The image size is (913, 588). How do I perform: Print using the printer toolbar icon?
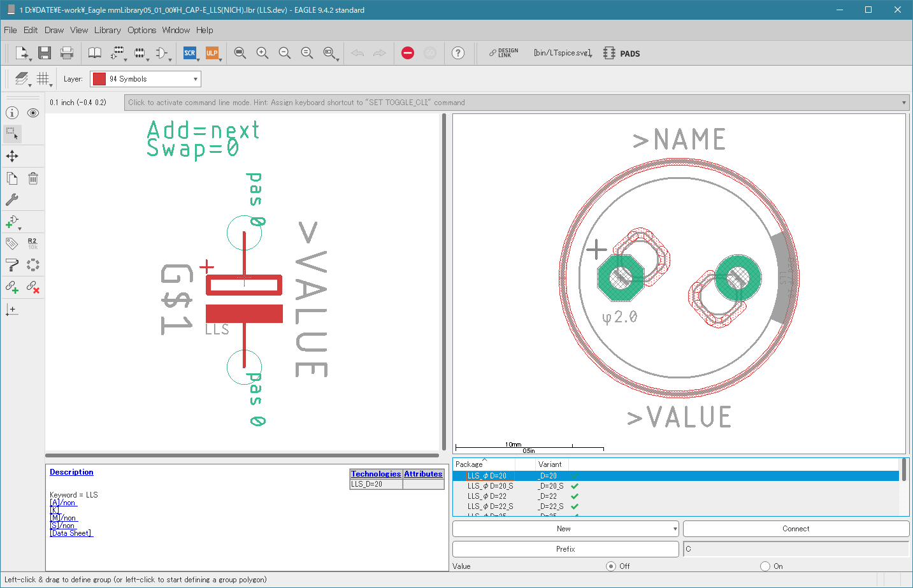[x=67, y=53]
